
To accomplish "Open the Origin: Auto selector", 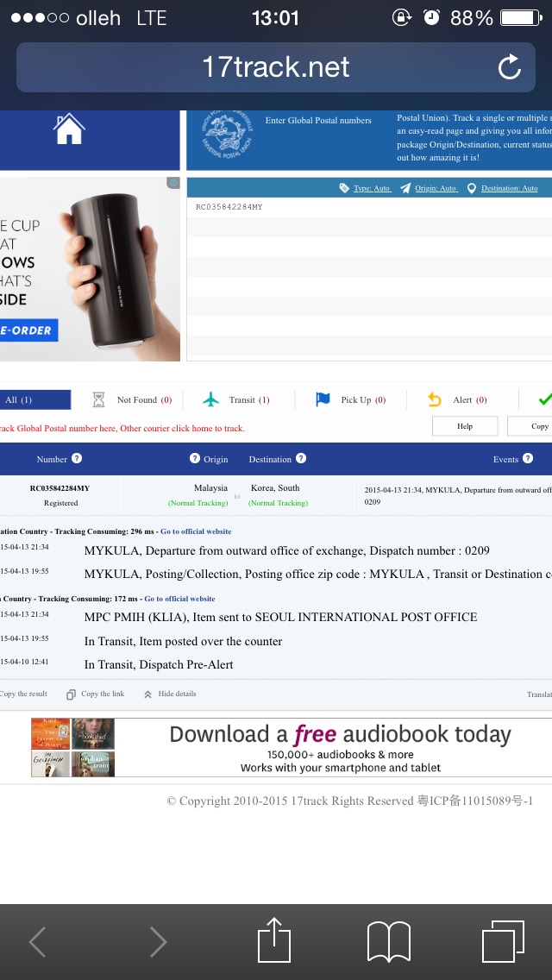I will (428, 188).
